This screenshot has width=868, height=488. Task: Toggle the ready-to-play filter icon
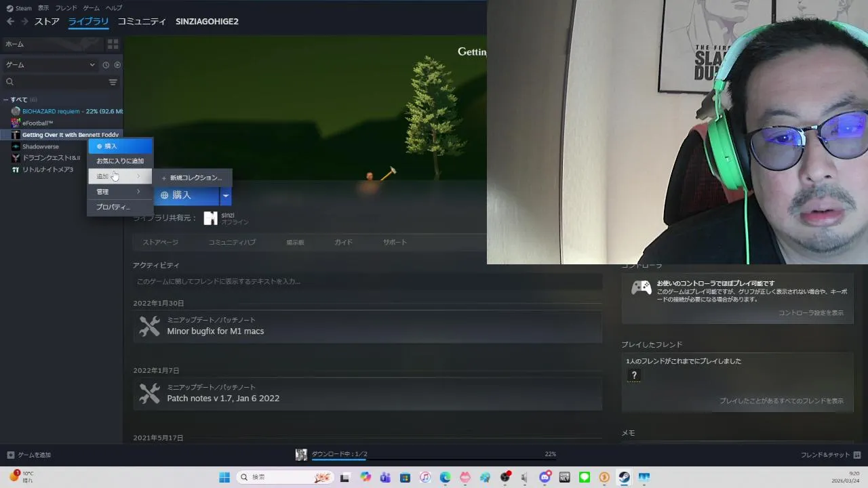tap(117, 65)
